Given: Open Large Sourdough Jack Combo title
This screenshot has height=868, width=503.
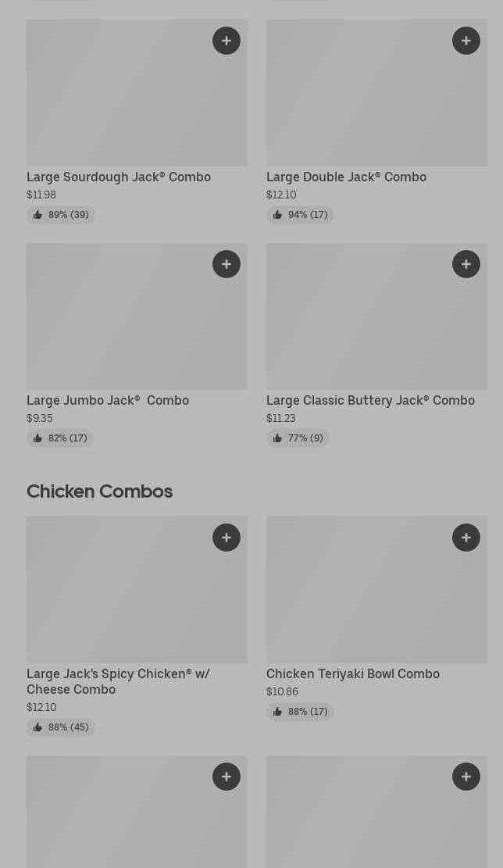Looking at the screenshot, I should click(x=119, y=177).
